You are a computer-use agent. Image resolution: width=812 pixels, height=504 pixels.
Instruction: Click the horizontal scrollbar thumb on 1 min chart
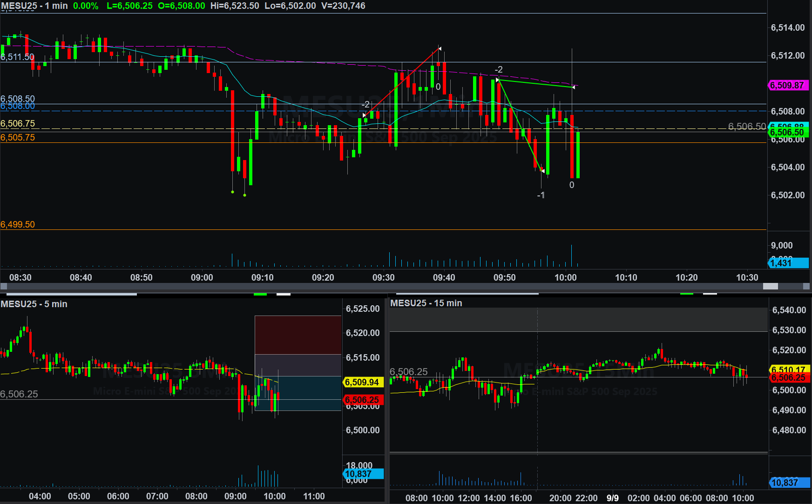pyautogui.click(x=770, y=286)
